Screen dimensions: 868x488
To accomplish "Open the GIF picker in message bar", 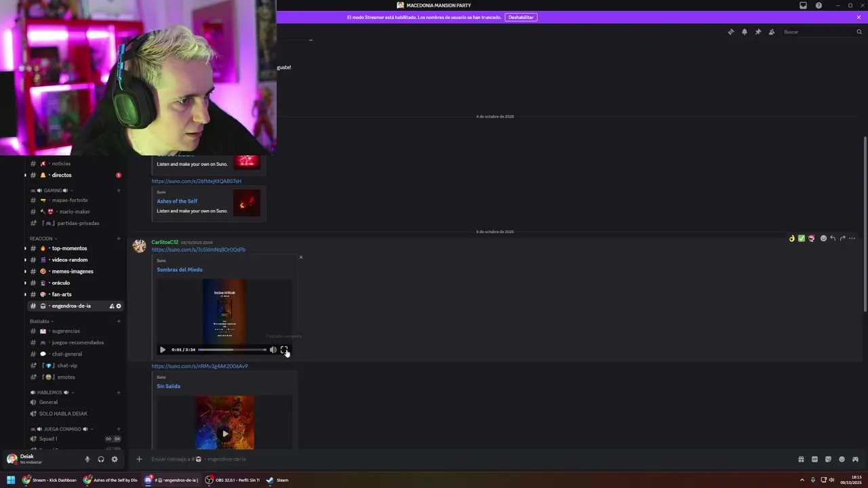I will pyautogui.click(x=814, y=459).
